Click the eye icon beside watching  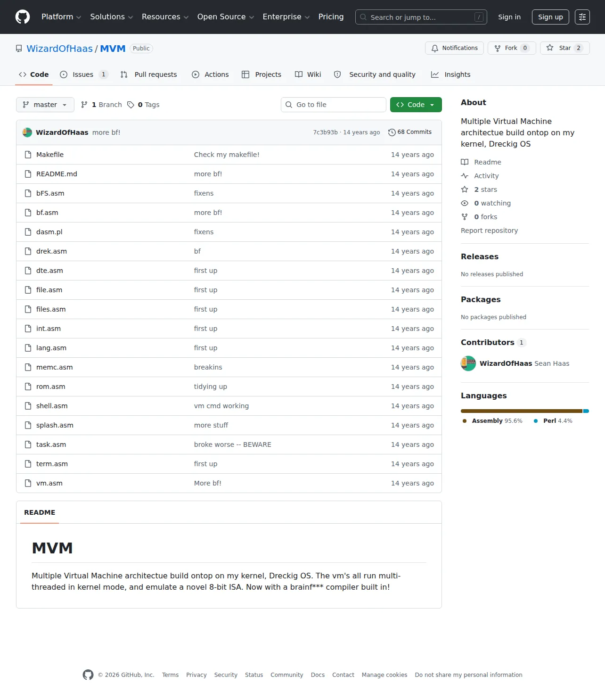[465, 203]
